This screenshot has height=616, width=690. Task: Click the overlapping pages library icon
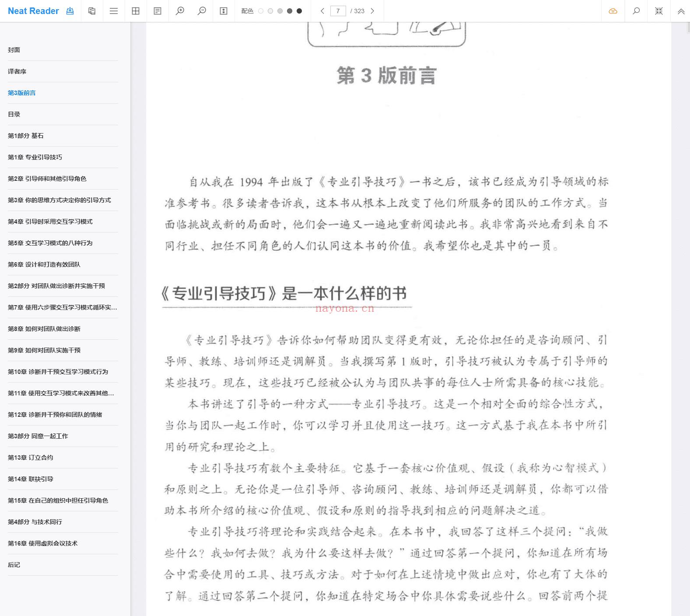tap(92, 11)
